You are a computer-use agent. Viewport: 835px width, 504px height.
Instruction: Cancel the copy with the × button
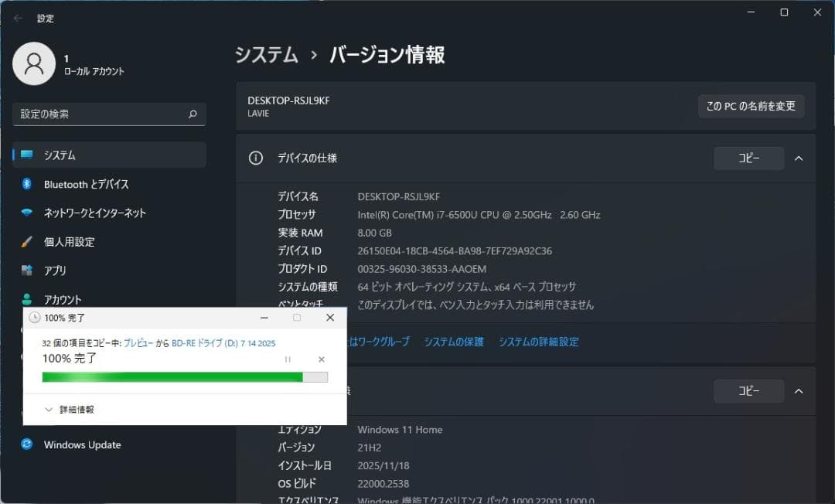[321, 359]
